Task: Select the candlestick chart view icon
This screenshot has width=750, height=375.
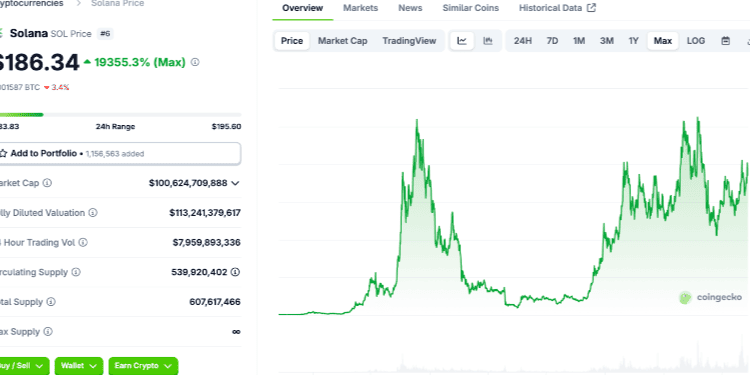Action: tap(488, 41)
